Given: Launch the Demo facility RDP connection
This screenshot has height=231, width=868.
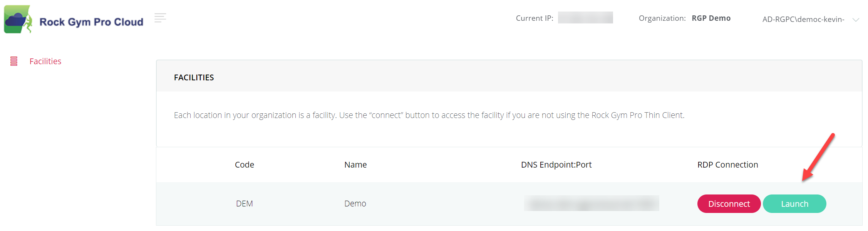Looking at the screenshot, I should click(x=794, y=204).
